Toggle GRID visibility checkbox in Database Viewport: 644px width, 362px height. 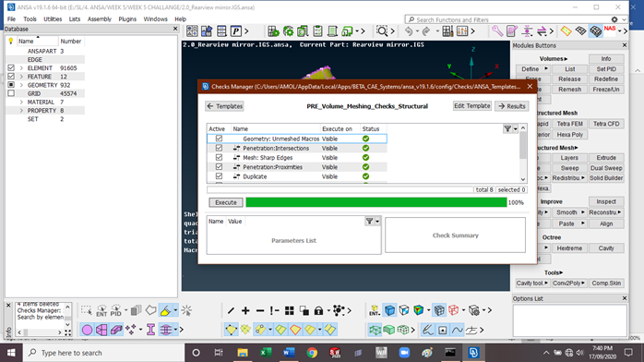pos(11,93)
